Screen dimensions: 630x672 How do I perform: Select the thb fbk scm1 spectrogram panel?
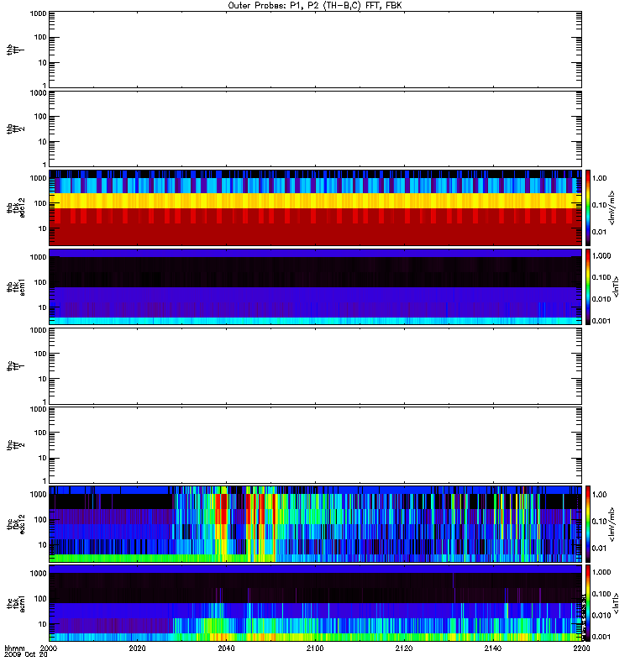click(316, 286)
